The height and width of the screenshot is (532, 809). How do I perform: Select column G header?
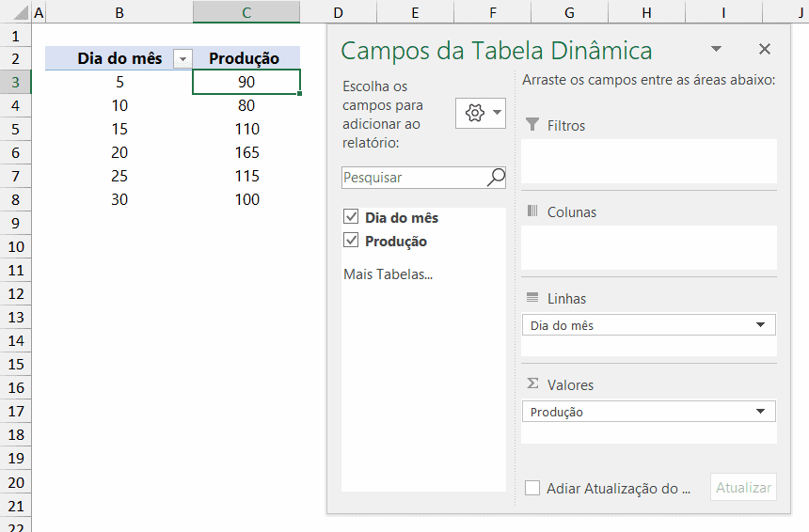[x=570, y=12]
